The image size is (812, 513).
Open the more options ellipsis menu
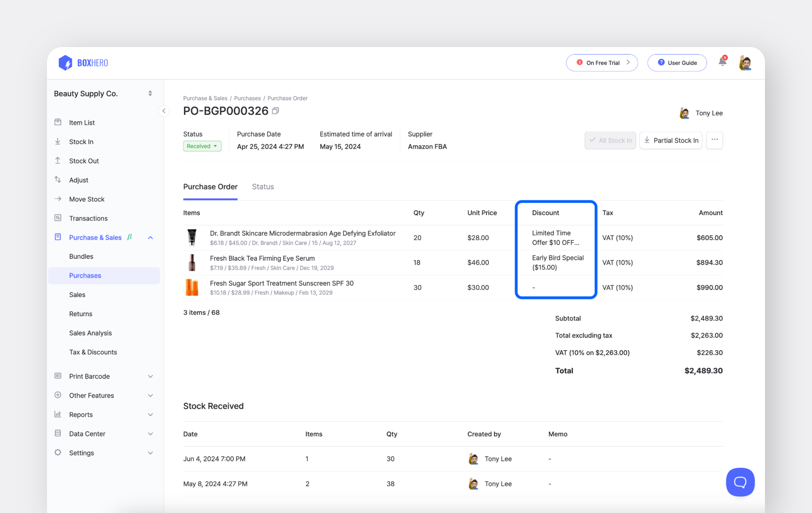point(714,140)
